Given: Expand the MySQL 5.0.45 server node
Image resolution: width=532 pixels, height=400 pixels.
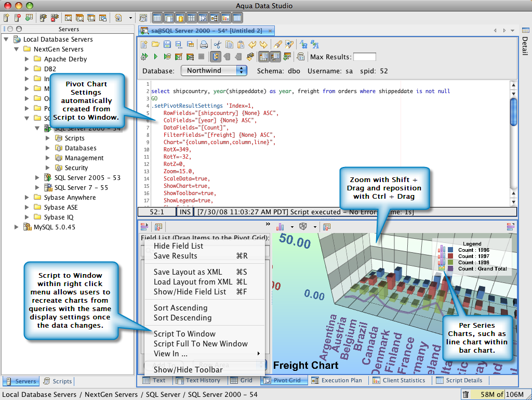Looking at the screenshot, I should pos(16,227).
